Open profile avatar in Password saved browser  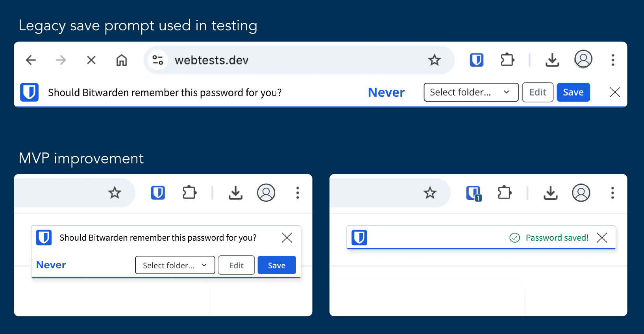pos(581,193)
